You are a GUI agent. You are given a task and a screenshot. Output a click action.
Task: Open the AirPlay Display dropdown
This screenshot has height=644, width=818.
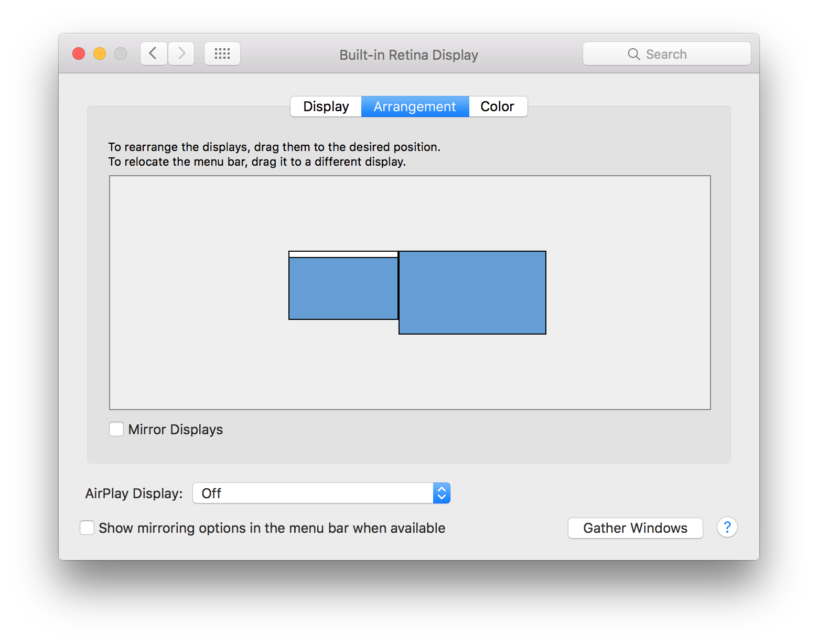click(314, 493)
